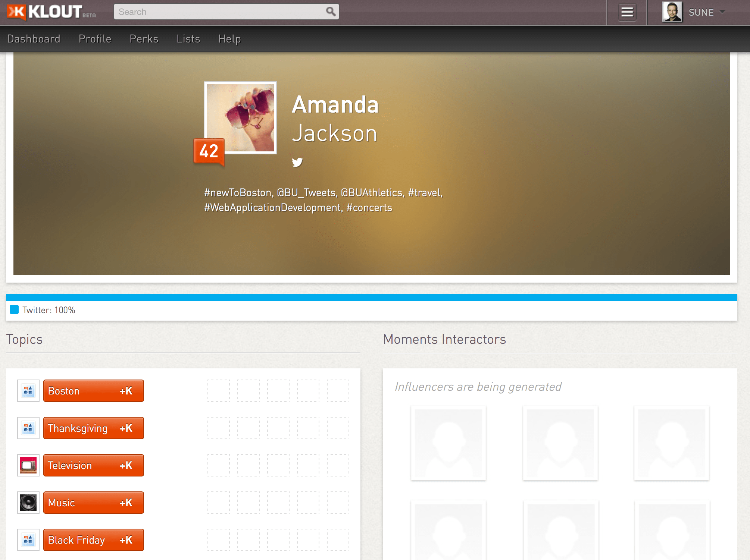This screenshot has height=560, width=750.
Task: Click inside the Search field
Action: pyautogui.click(x=224, y=12)
